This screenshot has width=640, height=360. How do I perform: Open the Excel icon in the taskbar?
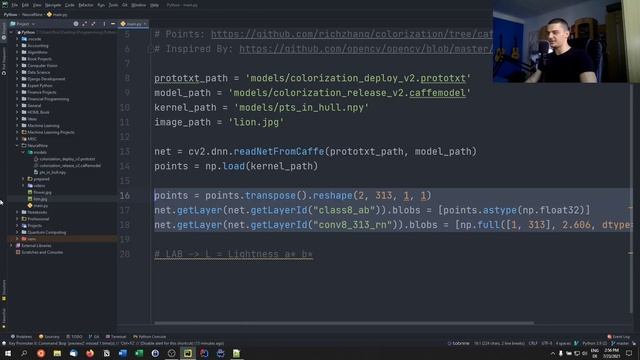pyautogui.click(x=139, y=353)
